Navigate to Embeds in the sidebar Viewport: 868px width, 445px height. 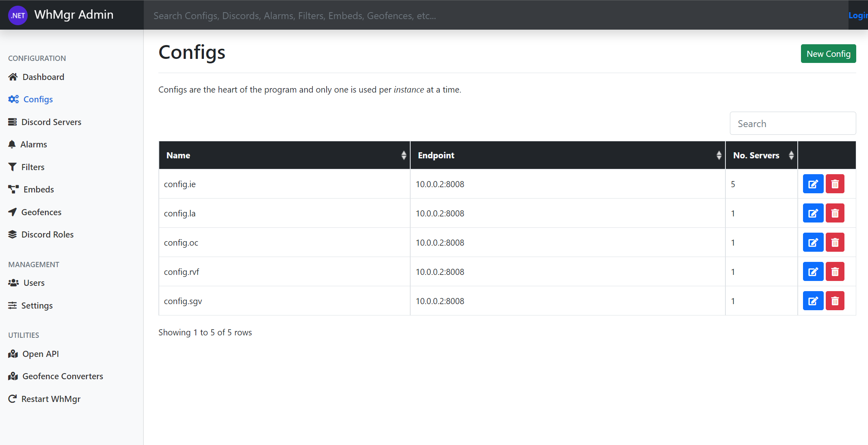(39, 190)
